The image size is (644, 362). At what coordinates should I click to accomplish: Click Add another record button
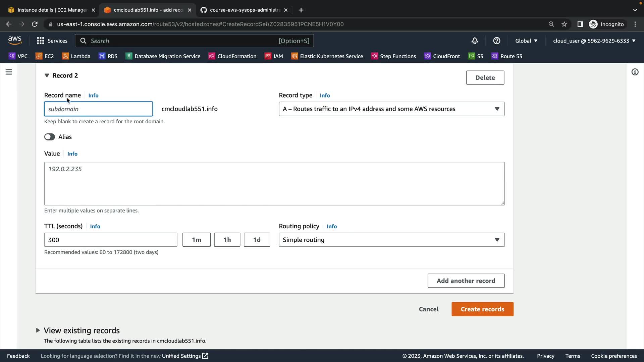tap(466, 281)
